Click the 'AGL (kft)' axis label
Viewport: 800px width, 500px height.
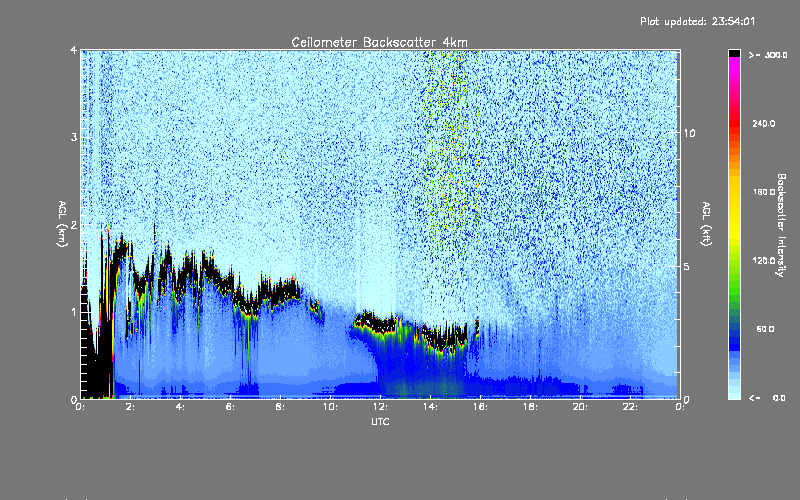coord(706,224)
